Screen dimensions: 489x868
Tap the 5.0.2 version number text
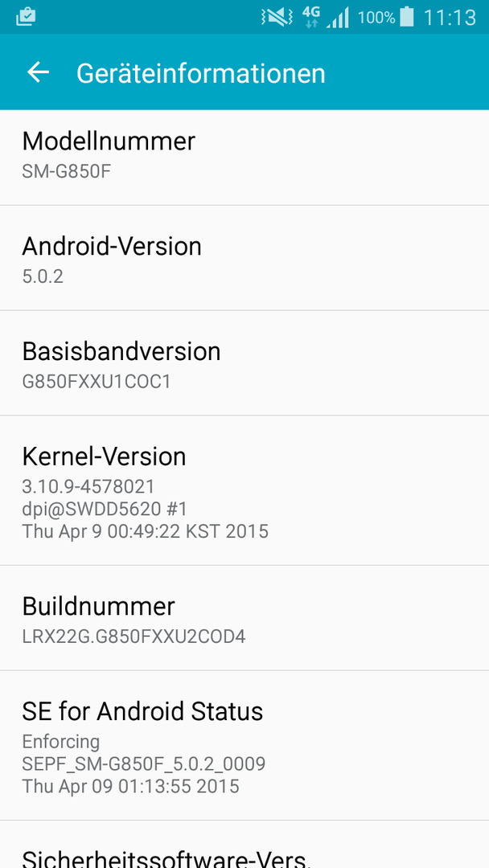pyautogui.click(x=43, y=276)
